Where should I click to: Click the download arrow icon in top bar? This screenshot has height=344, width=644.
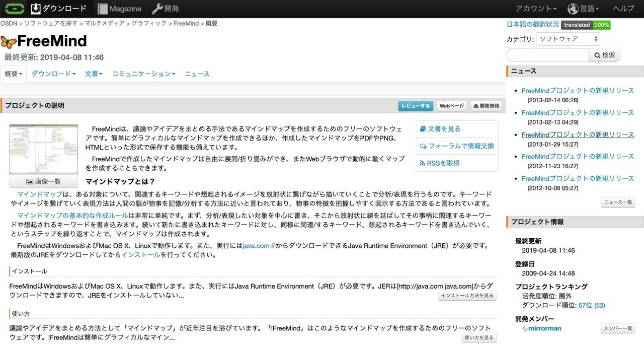click(36, 9)
